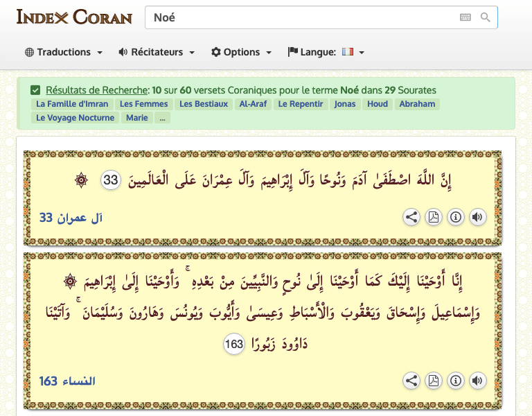This screenshot has width=532, height=416.
Task: Show info for verse Al-Imran 33
Action: pos(455,217)
